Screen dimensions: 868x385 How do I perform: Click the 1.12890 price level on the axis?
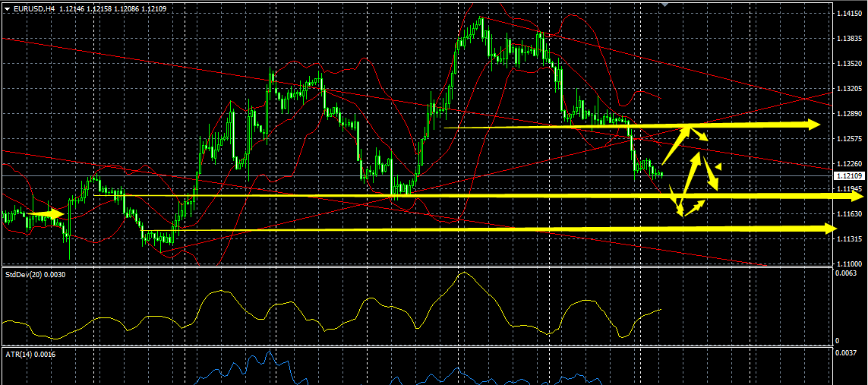coord(848,113)
